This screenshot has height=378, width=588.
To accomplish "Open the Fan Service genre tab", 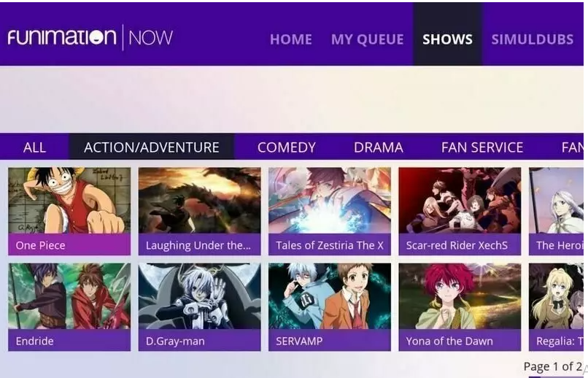I will point(482,147).
